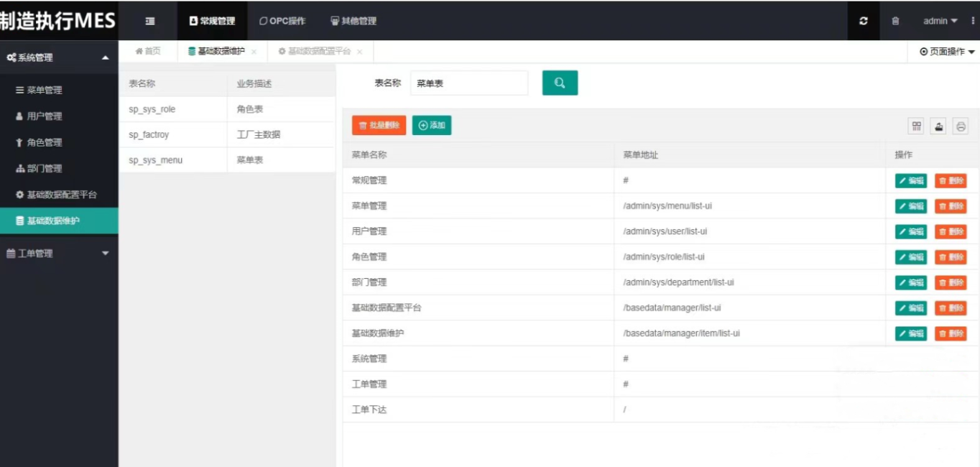Click the export icon above the table
This screenshot has height=467, width=980.
coord(938,126)
